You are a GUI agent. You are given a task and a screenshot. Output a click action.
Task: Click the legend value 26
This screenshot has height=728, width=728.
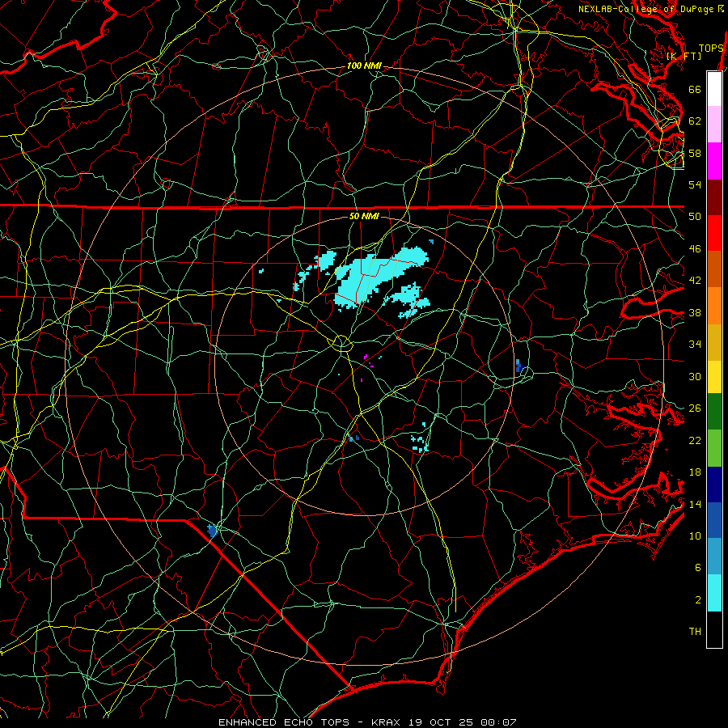pos(695,408)
